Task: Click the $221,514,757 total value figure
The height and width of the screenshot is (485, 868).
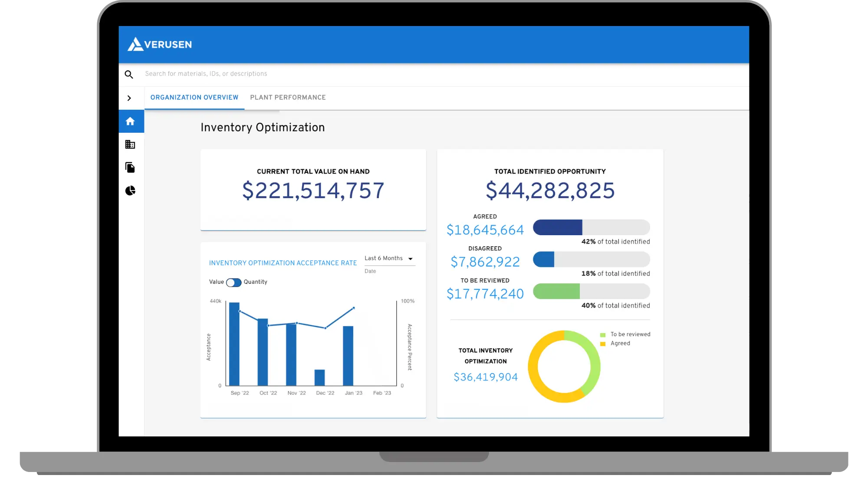Action: [x=313, y=190]
